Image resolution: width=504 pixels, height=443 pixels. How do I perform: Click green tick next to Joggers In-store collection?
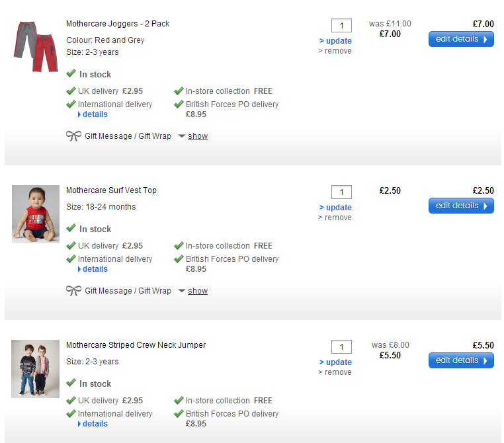(179, 91)
